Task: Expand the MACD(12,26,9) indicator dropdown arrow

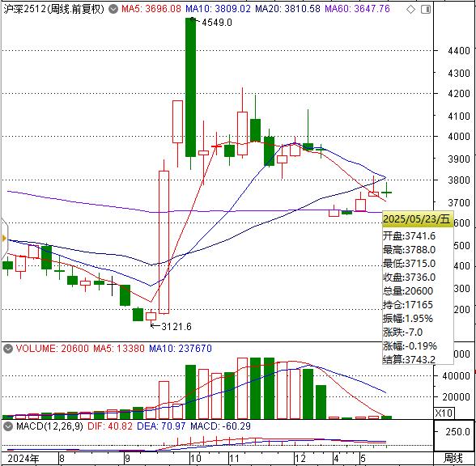Action: [x=8, y=426]
